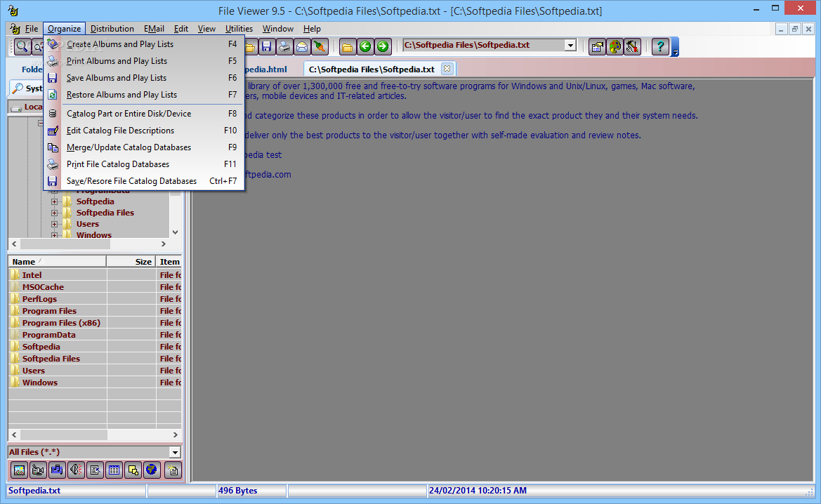Viewport: 821px width, 504px height.
Task: Choose Save Albums and Play Lists
Action: pyautogui.click(x=143, y=77)
